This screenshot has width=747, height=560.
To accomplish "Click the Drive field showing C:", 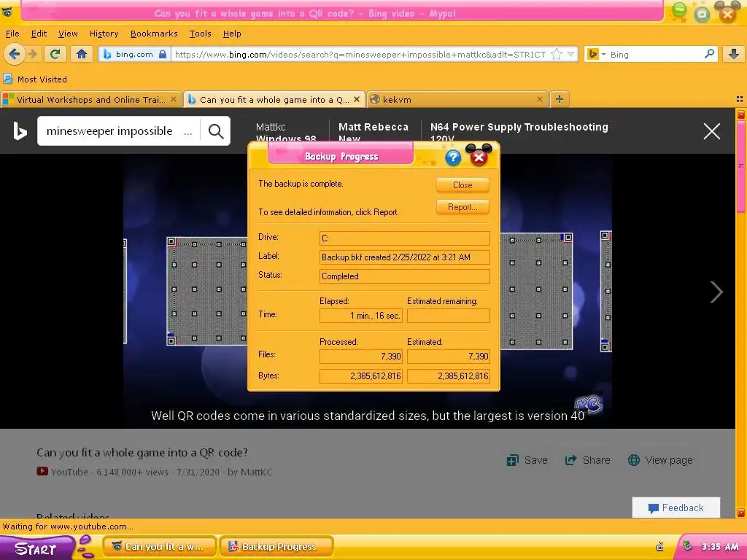I will point(404,238).
